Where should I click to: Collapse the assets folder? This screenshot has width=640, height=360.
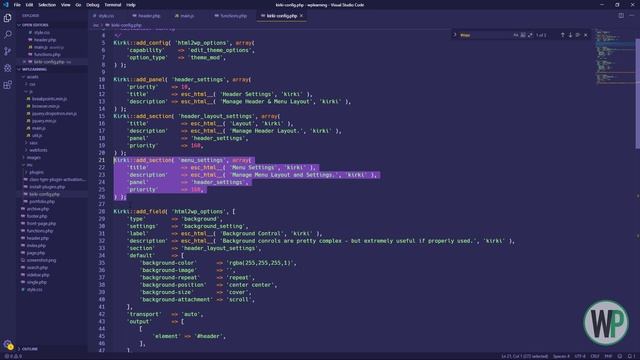[x=32, y=77]
